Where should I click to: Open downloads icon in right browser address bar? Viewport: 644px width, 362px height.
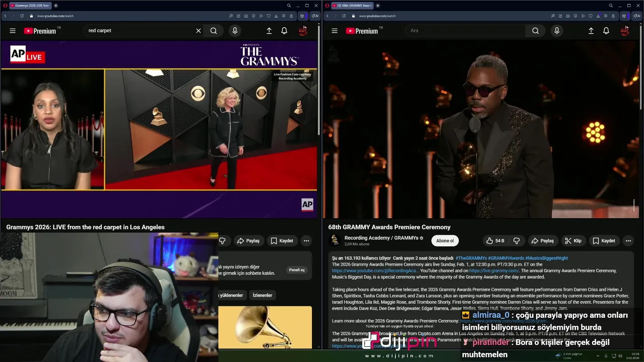pyautogui.click(x=598, y=16)
